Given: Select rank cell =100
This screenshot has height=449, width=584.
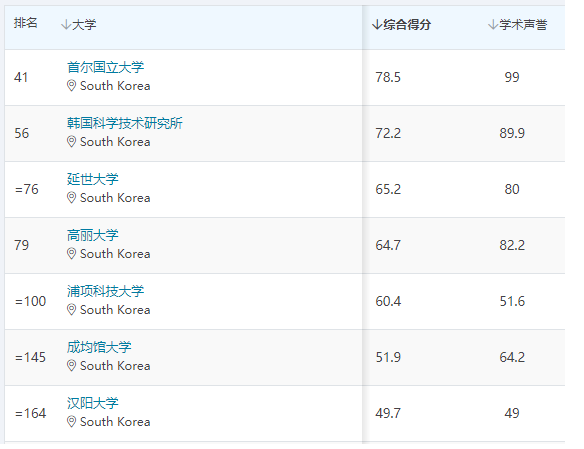Looking at the screenshot, I should tap(30, 301).
